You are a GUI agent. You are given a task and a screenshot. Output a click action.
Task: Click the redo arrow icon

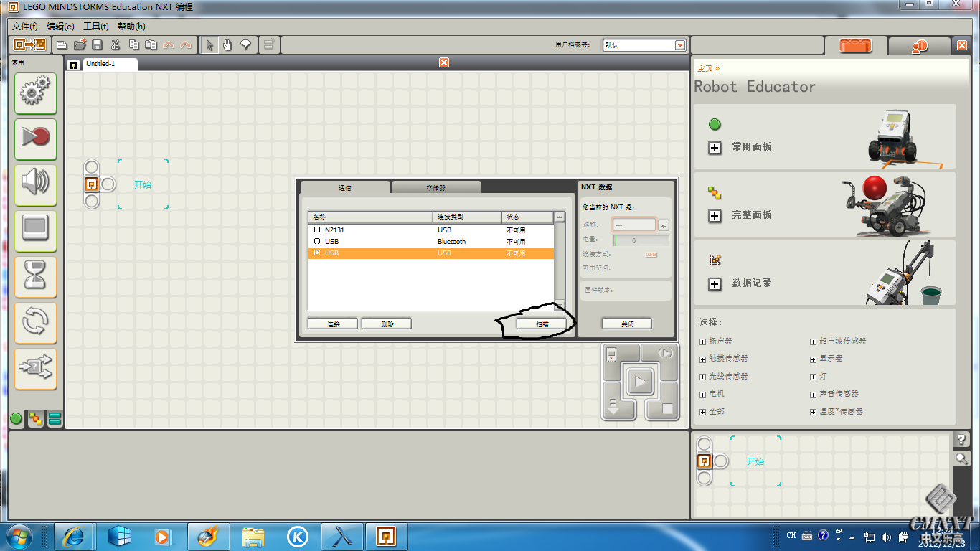[186, 45]
